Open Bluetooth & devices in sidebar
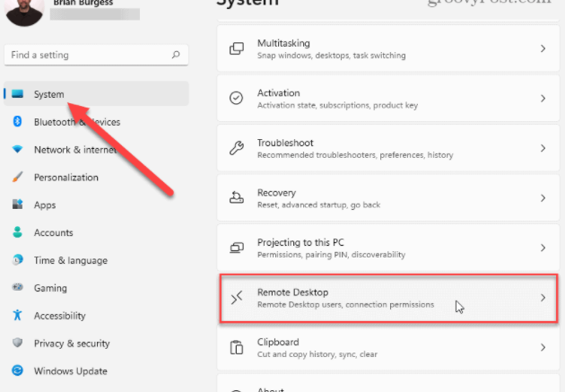 point(76,122)
